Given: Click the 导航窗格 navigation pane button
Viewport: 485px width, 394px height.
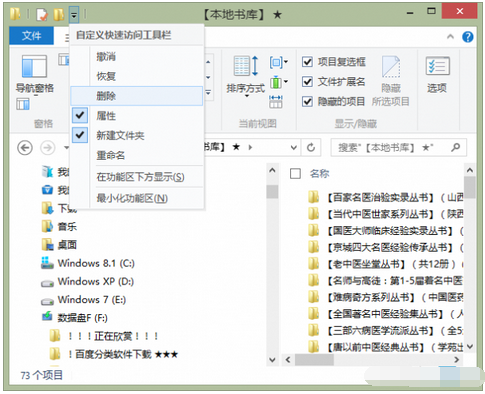Looking at the screenshot, I should click(x=35, y=74).
